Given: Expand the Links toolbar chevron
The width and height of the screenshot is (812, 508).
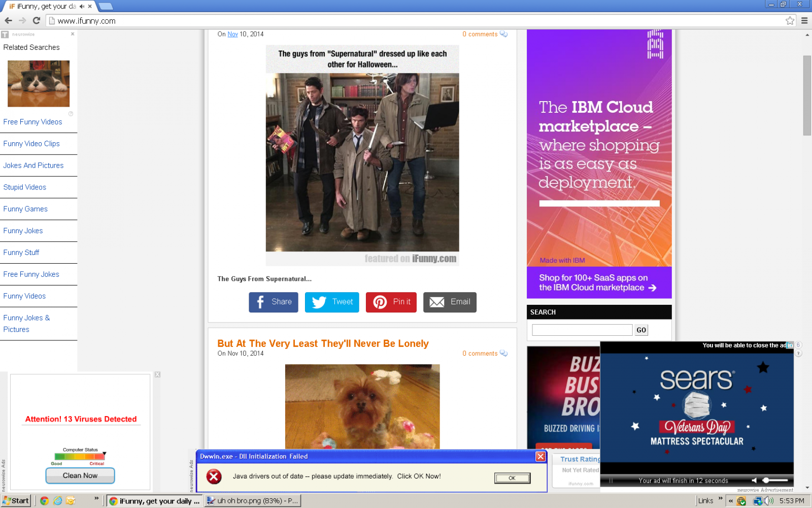Looking at the screenshot, I should 720,498.
